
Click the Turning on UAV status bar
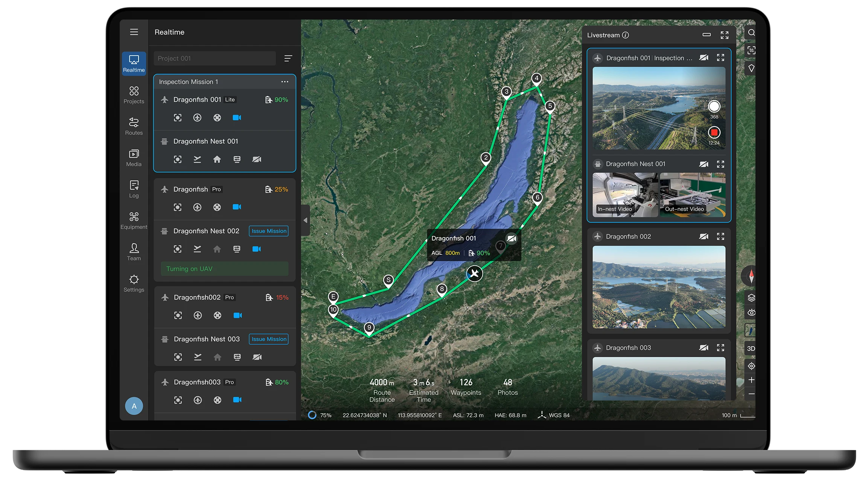coord(225,269)
